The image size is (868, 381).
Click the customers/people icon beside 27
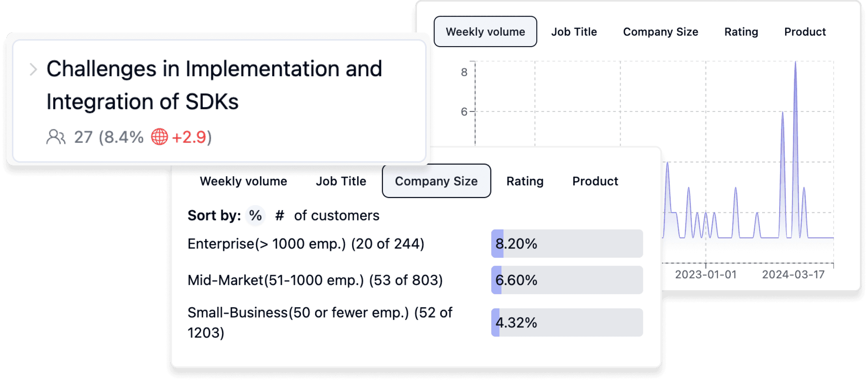(x=56, y=137)
